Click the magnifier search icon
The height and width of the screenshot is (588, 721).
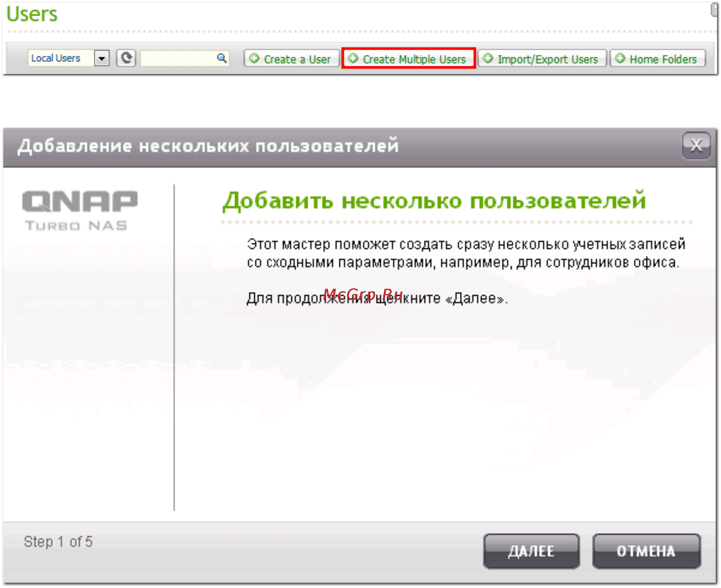pyautogui.click(x=222, y=58)
